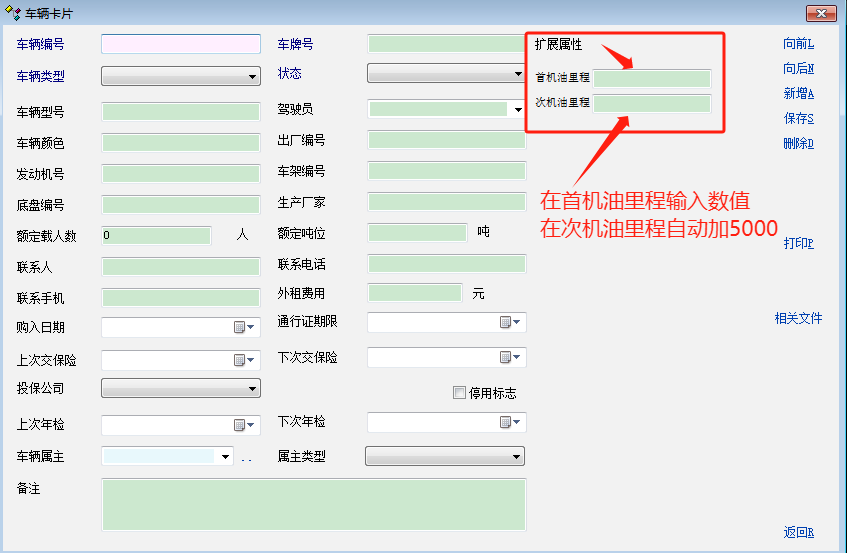Open the 购入日期 calendar picker icon
Screen dimensions: 847x553
click(240, 327)
